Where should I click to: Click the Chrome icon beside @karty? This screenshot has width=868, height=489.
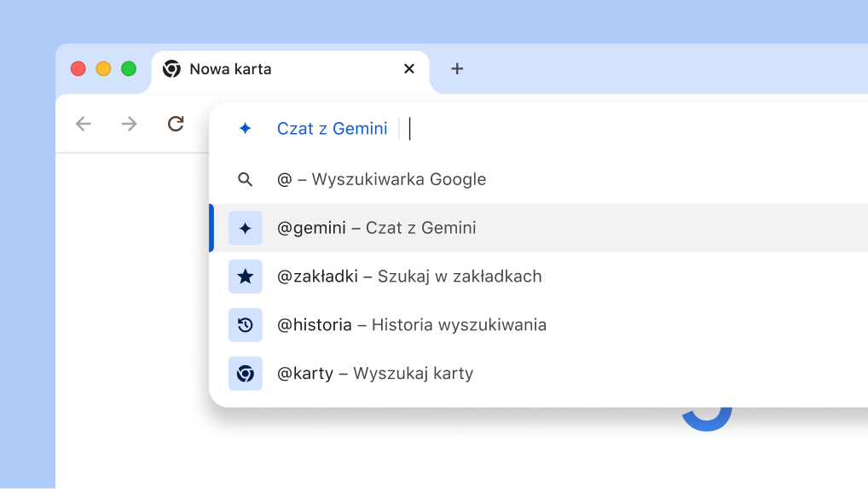click(x=246, y=373)
